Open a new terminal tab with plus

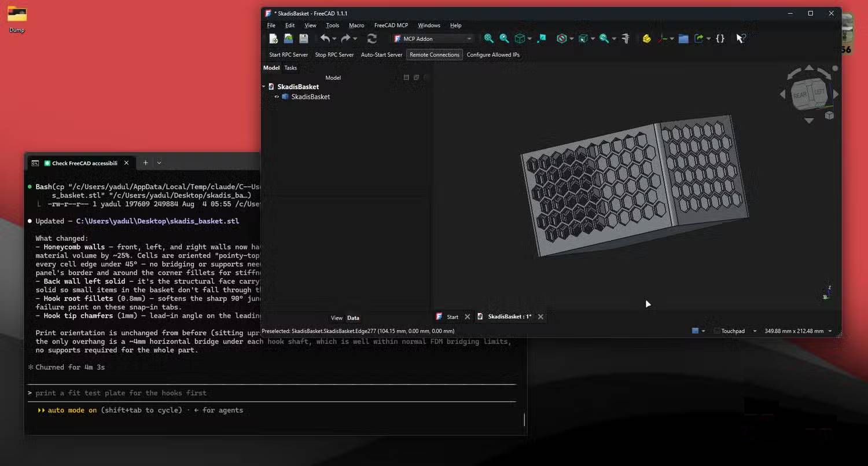click(145, 163)
